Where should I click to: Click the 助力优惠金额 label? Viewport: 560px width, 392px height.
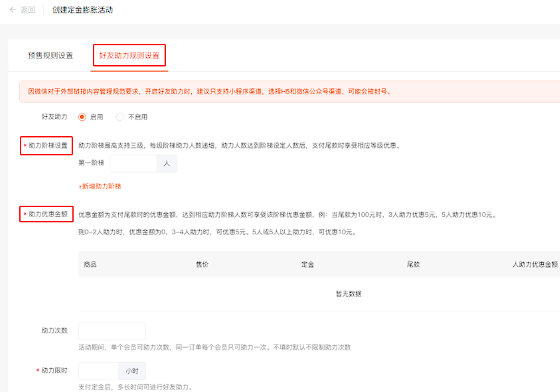[x=48, y=214]
